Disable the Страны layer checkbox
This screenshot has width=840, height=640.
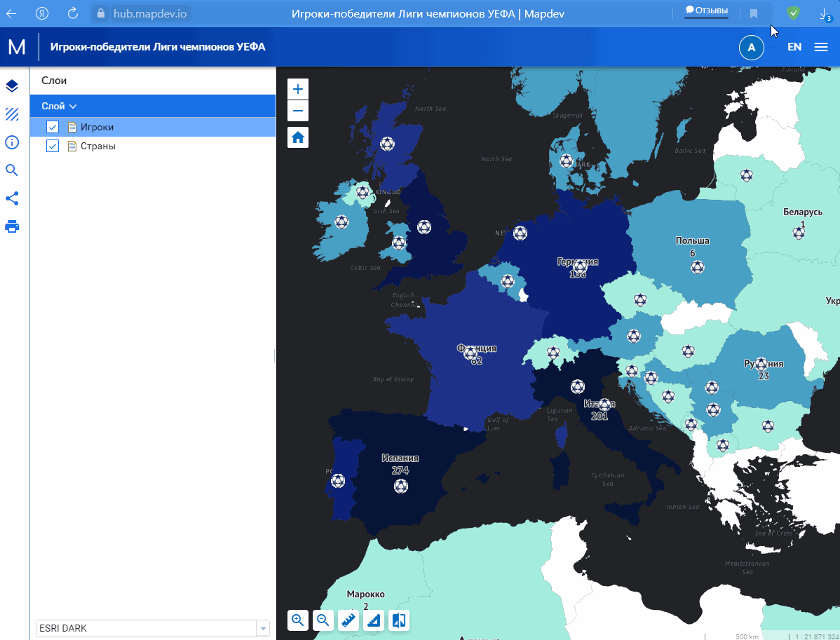click(x=53, y=146)
